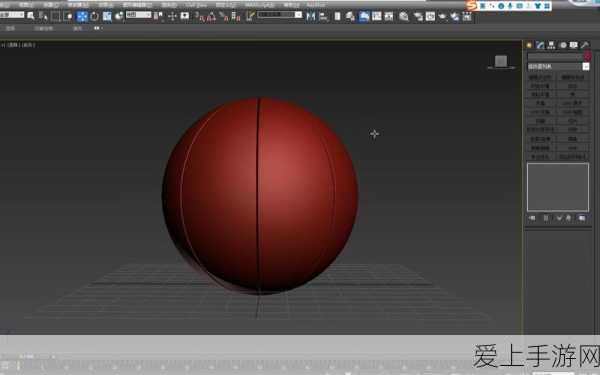Open the Hierarchy command panel tab
The width and height of the screenshot is (600, 375).
click(x=551, y=45)
